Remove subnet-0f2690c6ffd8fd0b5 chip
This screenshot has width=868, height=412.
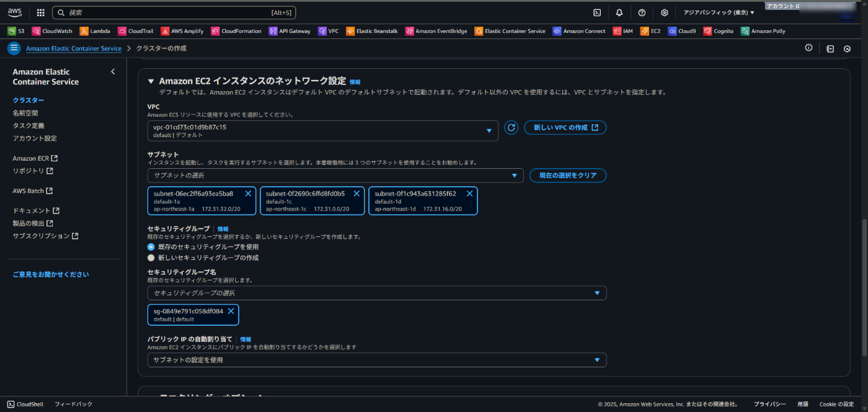pos(356,194)
